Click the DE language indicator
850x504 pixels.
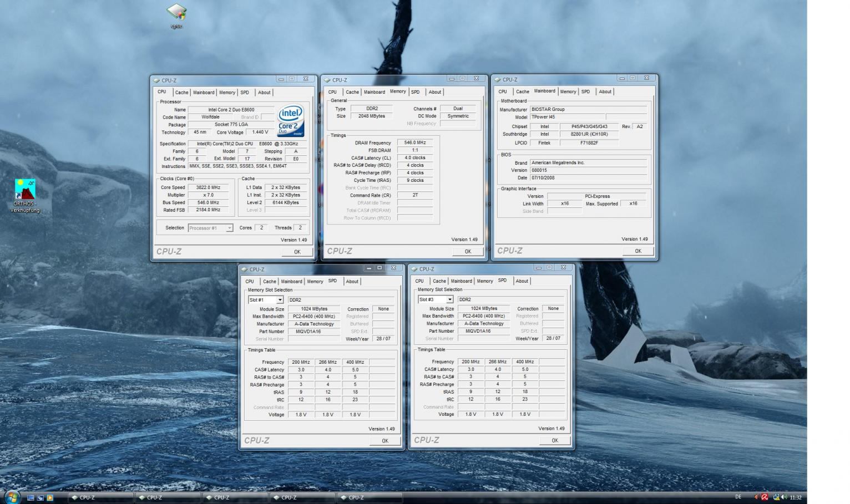pos(738,497)
